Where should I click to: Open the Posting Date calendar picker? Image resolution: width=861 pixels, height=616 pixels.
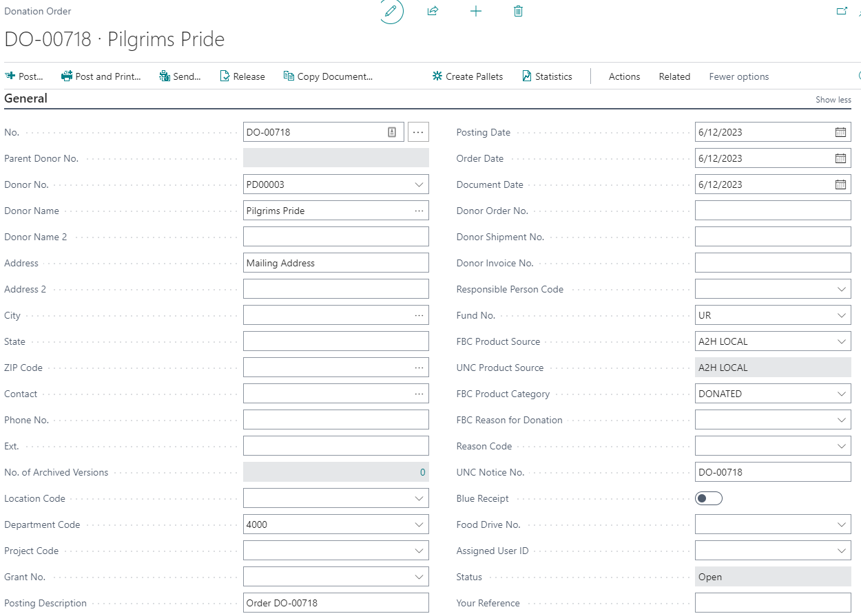click(x=840, y=132)
